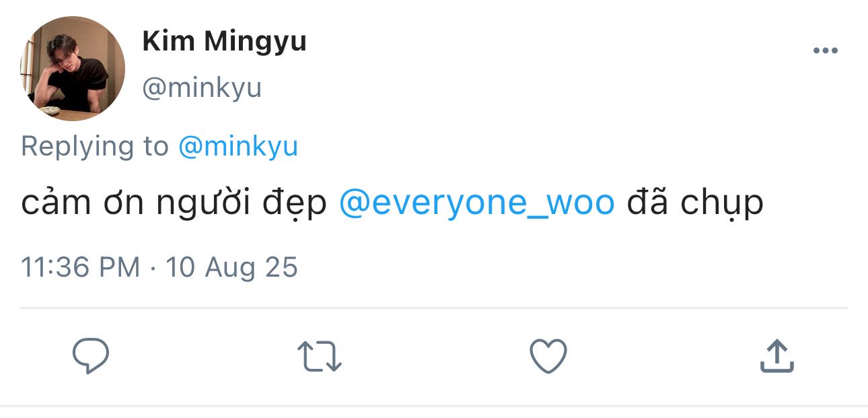Like the tweet with the heart icon
The height and width of the screenshot is (418, 868).
click(548, 356)
